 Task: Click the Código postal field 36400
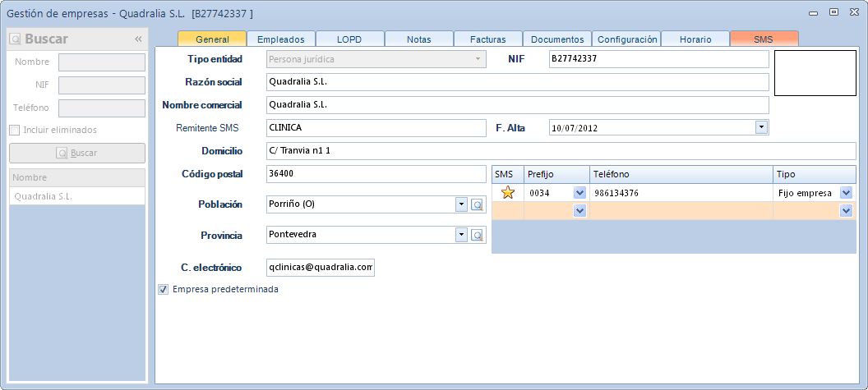point(376,174)
